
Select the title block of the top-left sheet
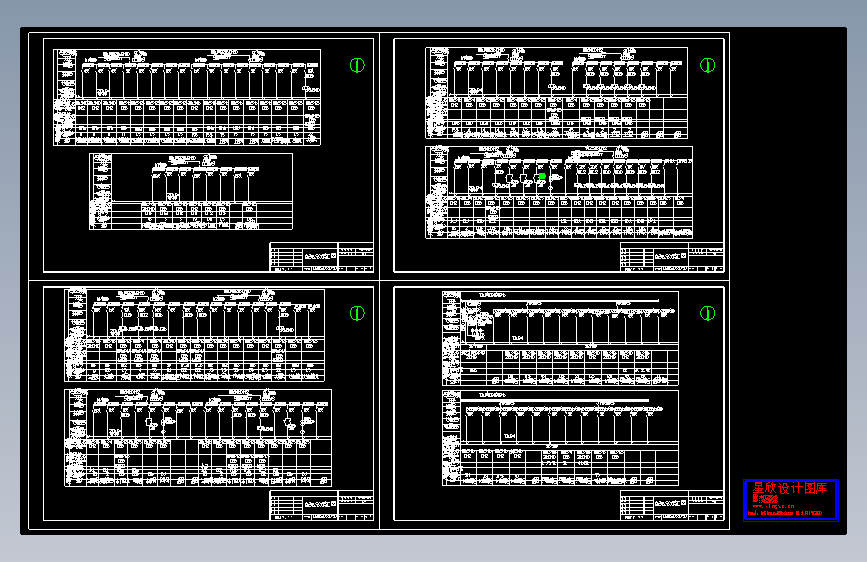321,257
